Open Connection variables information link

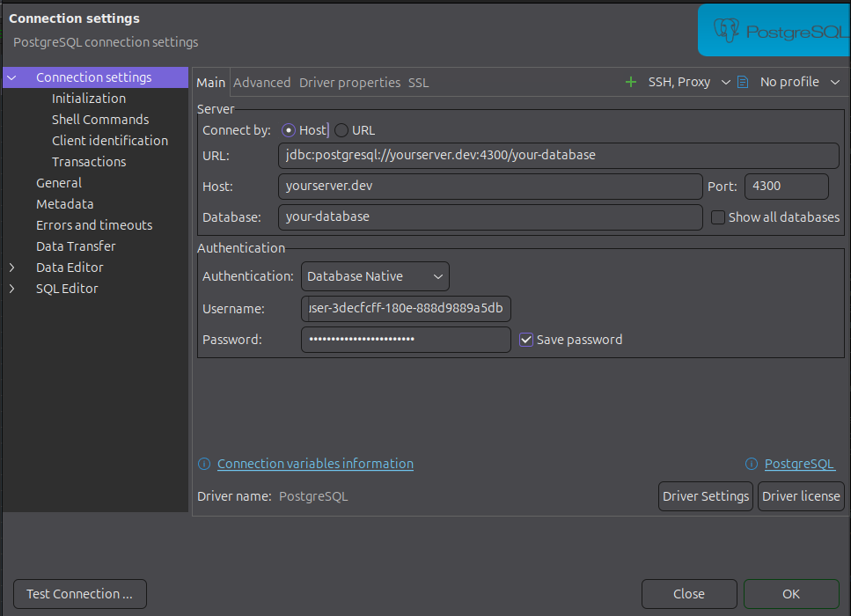tap(315, 464)
